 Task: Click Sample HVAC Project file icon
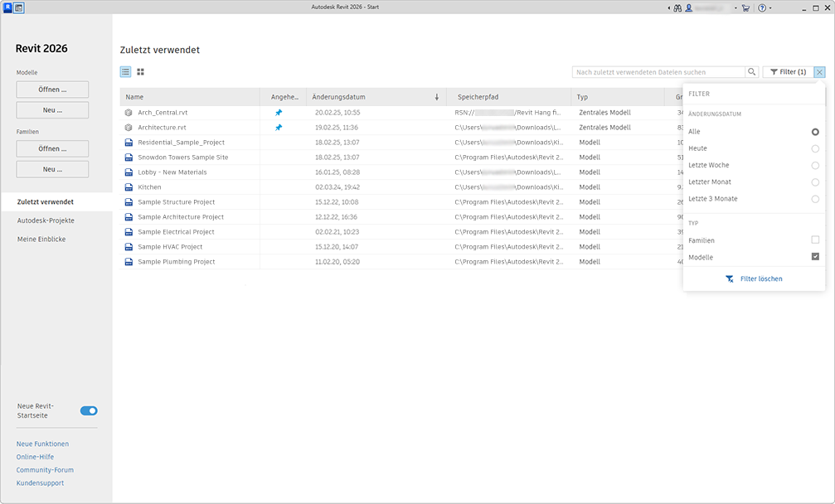click(x=129, y=247)
